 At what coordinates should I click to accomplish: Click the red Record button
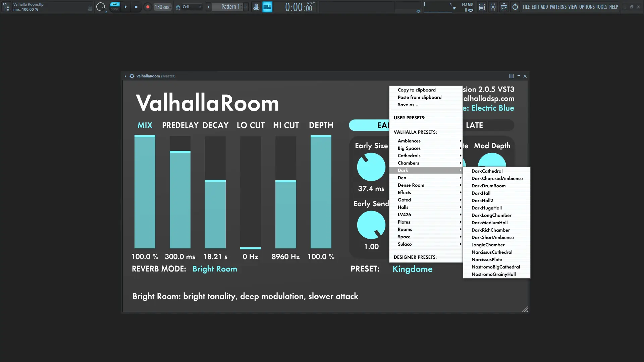[148, 7]
